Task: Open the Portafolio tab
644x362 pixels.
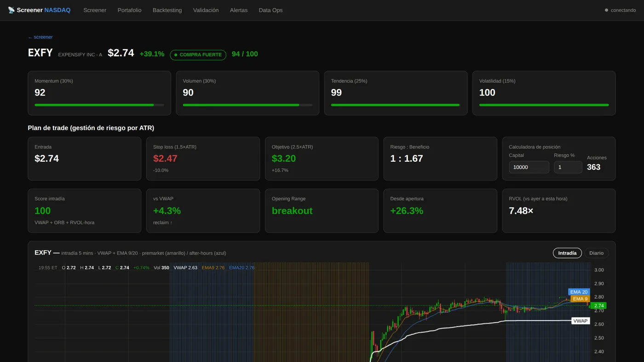Action: pos(129,10)
